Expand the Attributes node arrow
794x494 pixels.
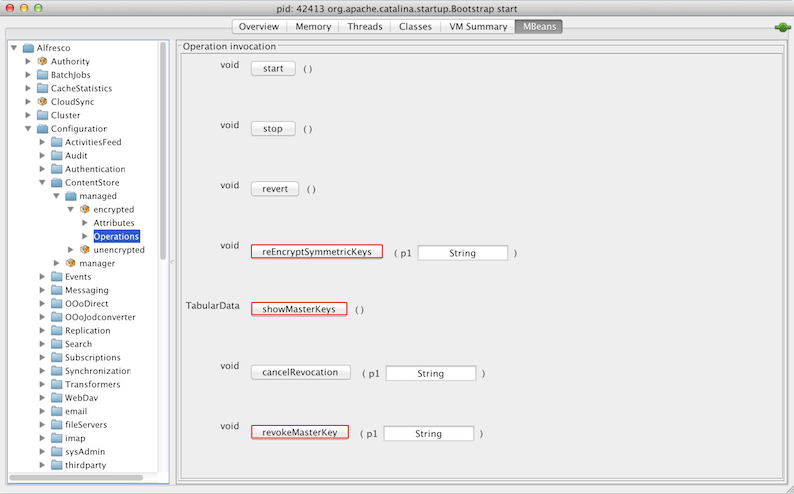[x=85, y=223]
